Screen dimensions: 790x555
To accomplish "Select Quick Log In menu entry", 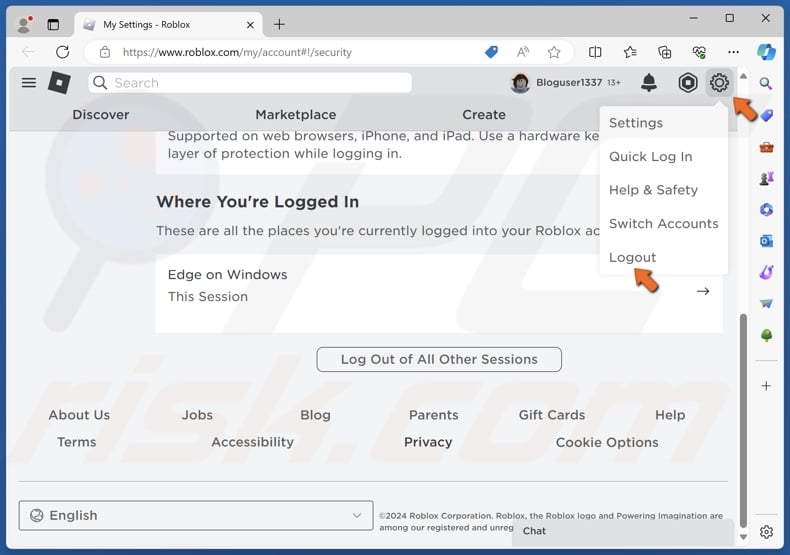I will (650, 156).
